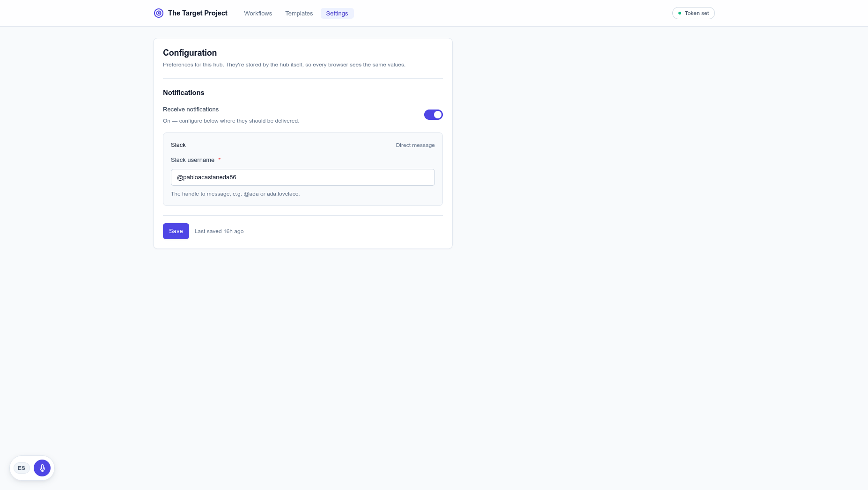Screen dimensions: 868x490
Task: Click The Target Project title
Action: tap(198, 13)
